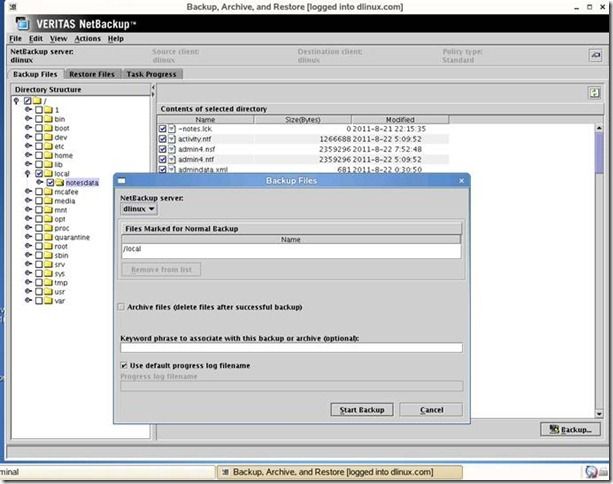The height and width of the screenshot is (484, 613).
Task: Click the mcafee folder icon
Action: 48,192
